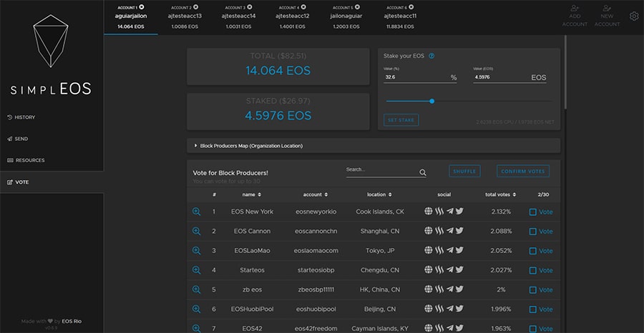Click website globe icon for Starteos

(x=429, y=270)
